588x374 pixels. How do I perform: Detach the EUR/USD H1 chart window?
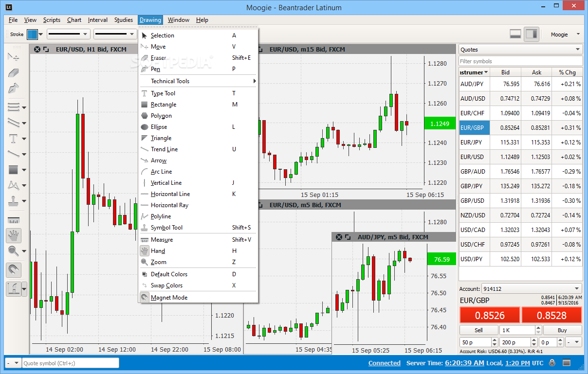[46, 49]
